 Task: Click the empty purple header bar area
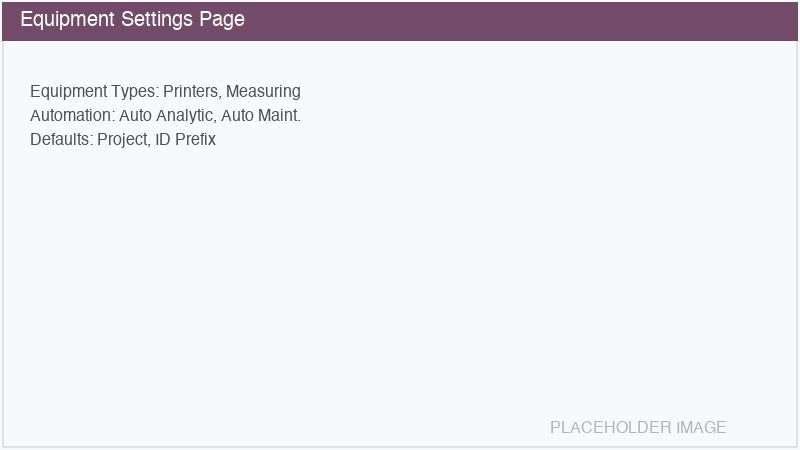point(520,20)
